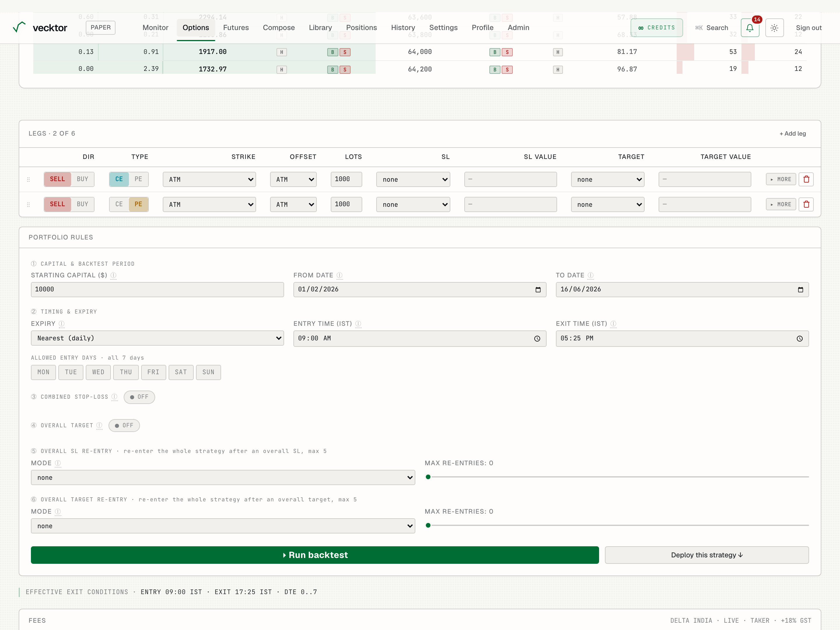Show info icon next to Entry Time
Screen dimensions: 840x630
pyautogui.click(x=358, y=324)
